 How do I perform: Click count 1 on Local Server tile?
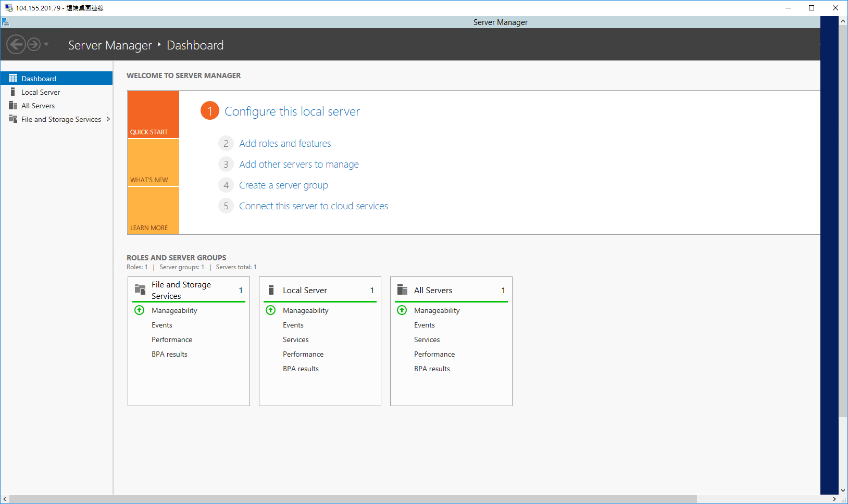pos(372,291)
